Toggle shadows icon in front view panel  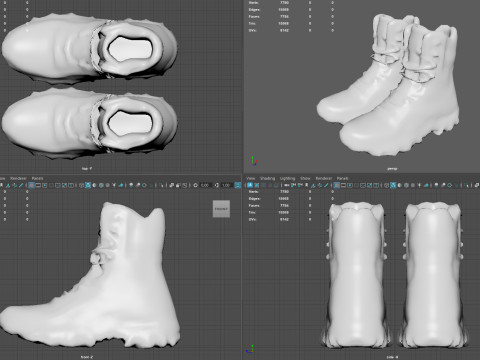[121, 185]
